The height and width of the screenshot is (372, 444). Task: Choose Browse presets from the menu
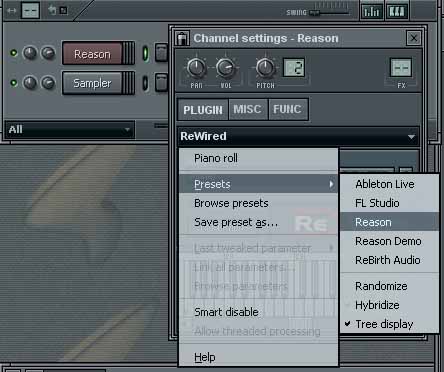point(259,203)
